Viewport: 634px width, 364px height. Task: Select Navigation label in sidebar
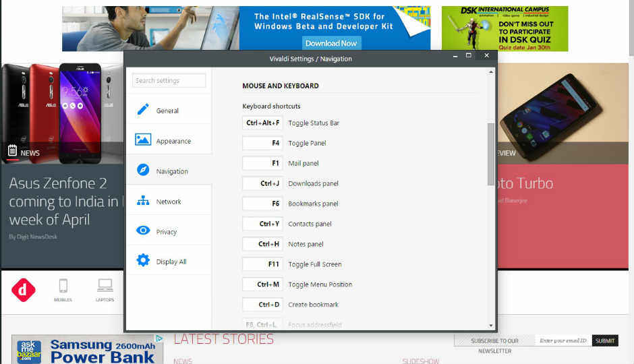(172, 171)
